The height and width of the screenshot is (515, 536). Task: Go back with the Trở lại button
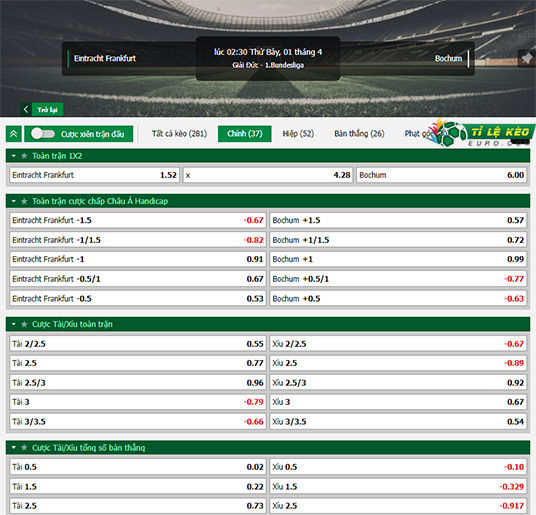point(48,109)
